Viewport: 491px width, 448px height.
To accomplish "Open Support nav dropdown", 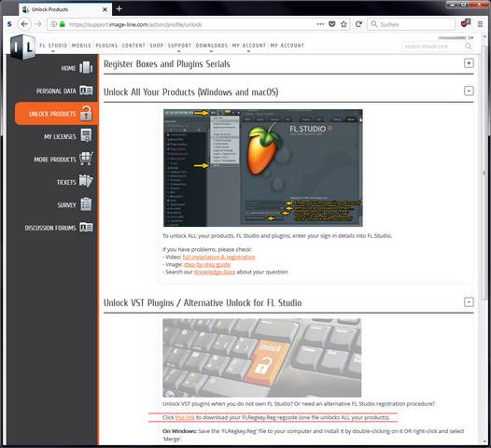I will click(179, 46).
